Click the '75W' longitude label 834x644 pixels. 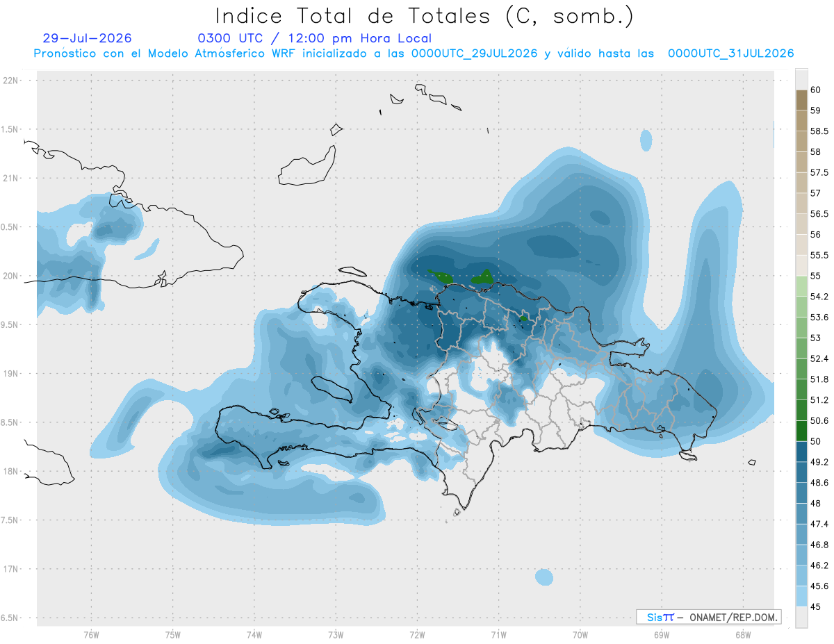pos(173,634)
